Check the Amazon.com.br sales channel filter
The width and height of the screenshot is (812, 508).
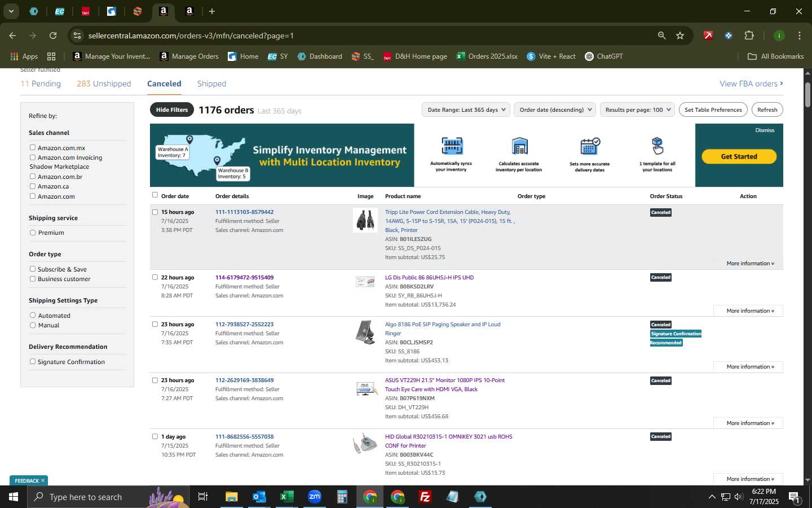coord(33,176)
